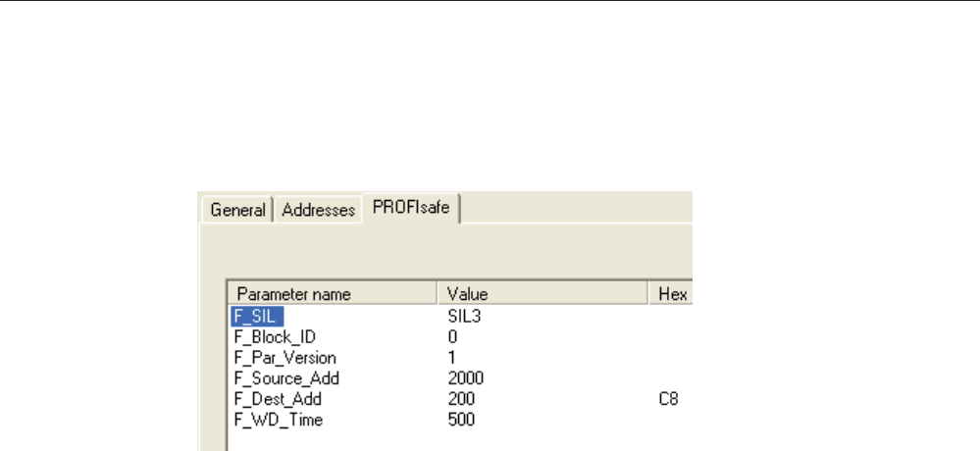
Task: Edit the destination address value 200
Action: coord(461,398)
